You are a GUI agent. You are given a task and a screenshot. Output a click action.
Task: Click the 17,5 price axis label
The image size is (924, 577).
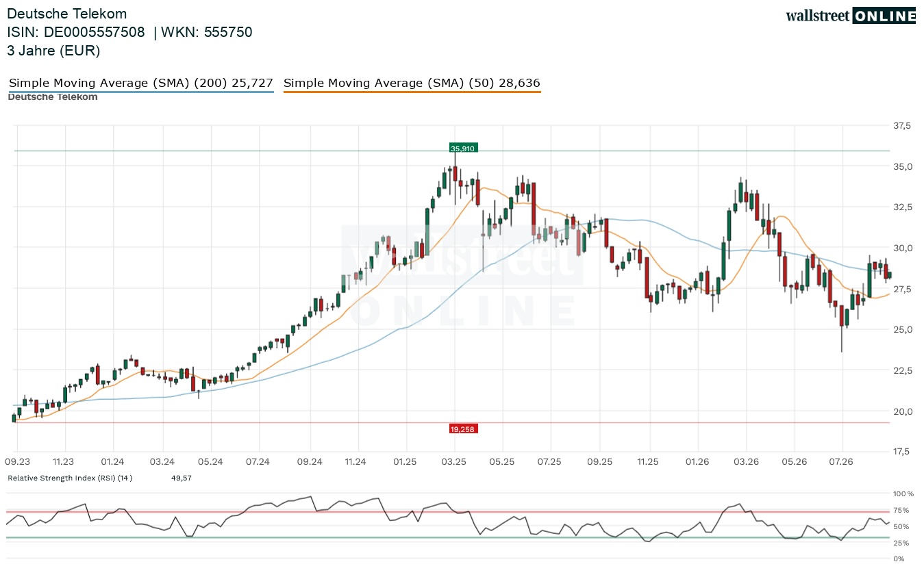click(x=903, y=451)
